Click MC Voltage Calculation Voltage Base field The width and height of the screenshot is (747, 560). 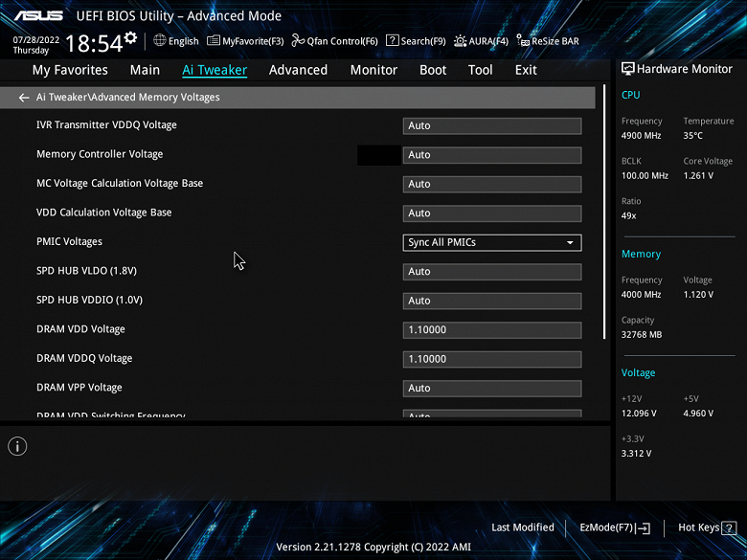[492, 185]
